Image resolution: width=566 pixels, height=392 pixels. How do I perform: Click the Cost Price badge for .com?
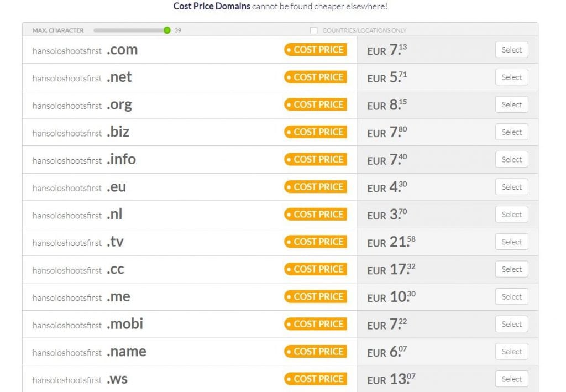point(316,50)
